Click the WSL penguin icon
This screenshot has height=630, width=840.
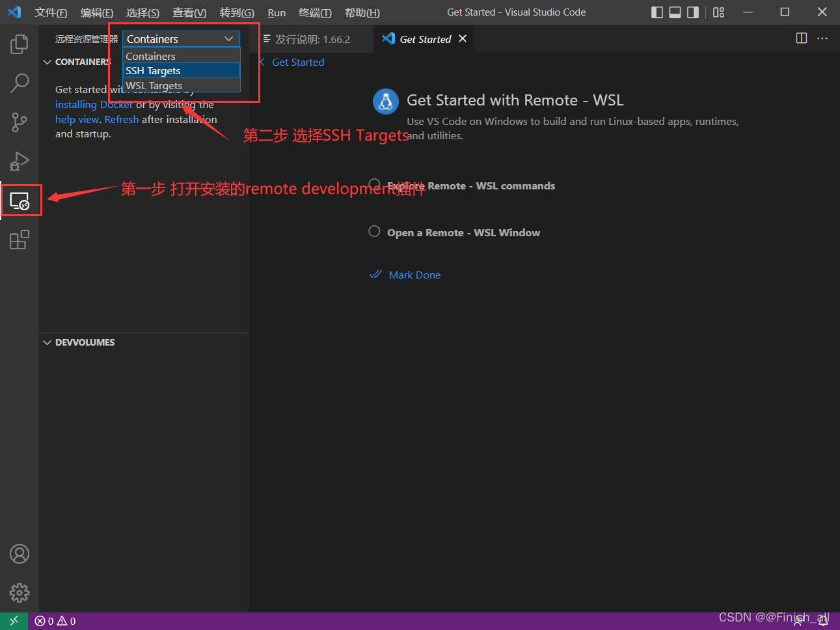click(386, 102)
